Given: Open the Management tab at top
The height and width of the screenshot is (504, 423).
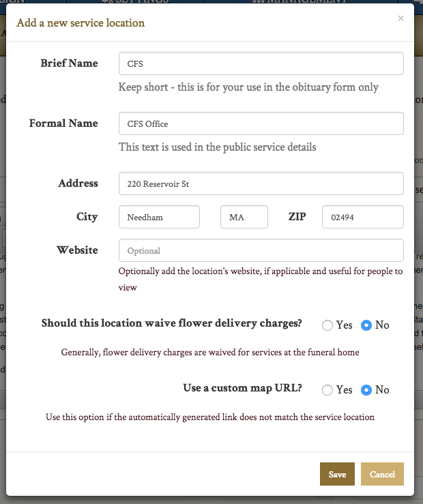Looking at the screenshot, I should click(299, 2).
